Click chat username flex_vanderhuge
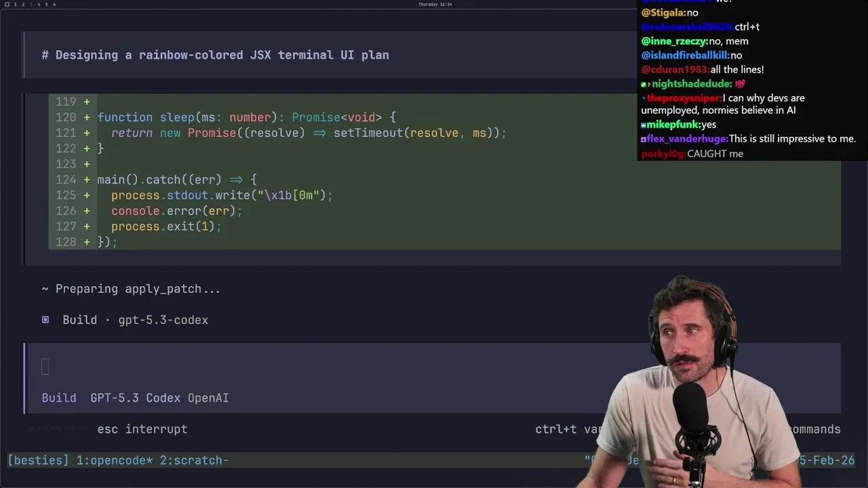The image size is (868, 488). pyautogui.click(x=686, y=139)
